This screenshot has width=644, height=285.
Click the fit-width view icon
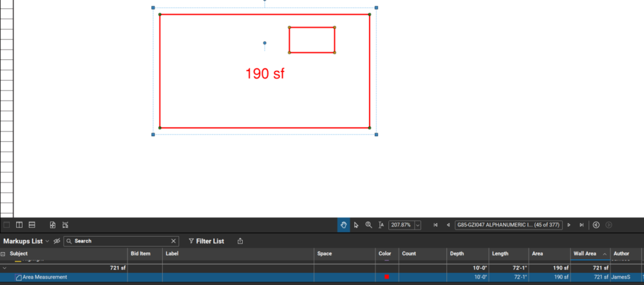click(x=65, y=225)
